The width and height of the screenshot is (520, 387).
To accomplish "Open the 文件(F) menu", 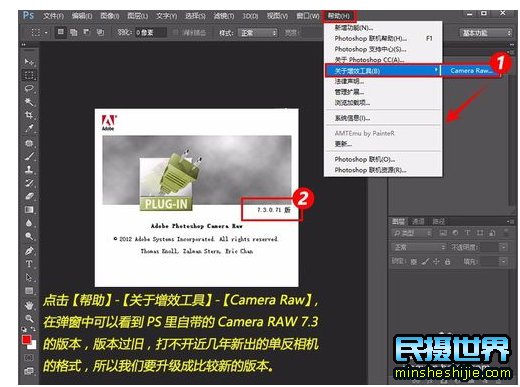I will 53,16.
